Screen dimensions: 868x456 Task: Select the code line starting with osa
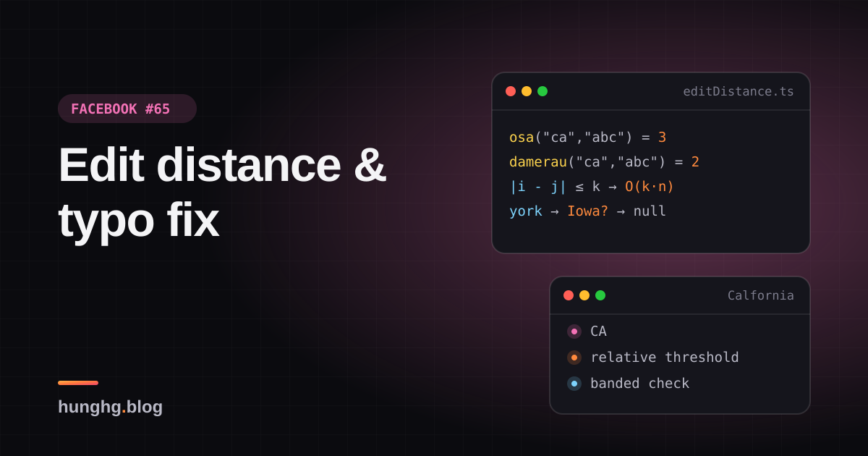pyautogui.click(x=588, y=138)
